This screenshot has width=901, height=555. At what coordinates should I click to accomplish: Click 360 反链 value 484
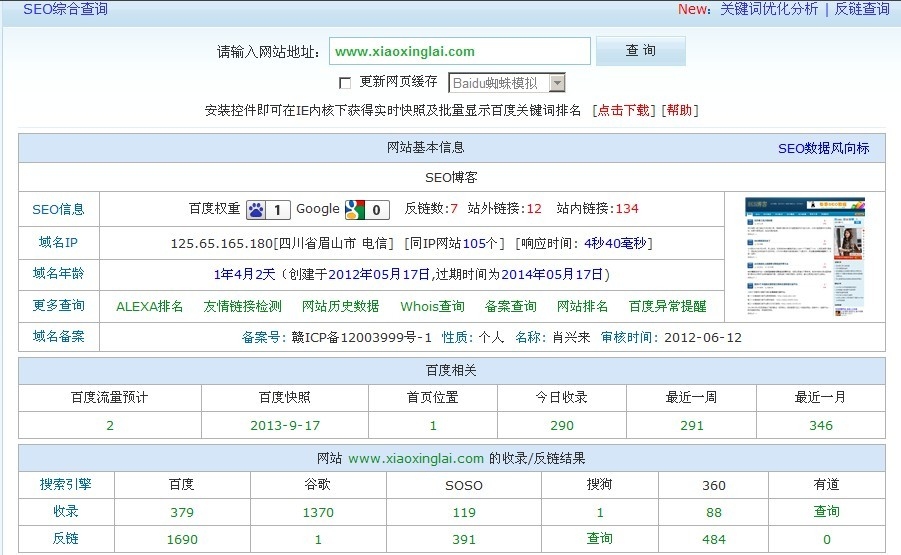(714, 539)
